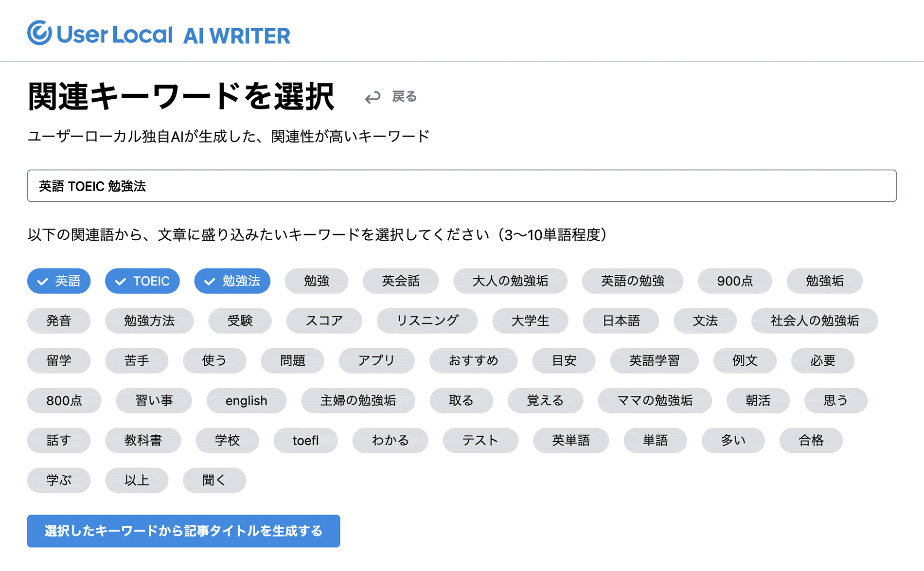924x571 pixels.
Task: Click the undo arrow beside 戻る
Action: (373, 96)
